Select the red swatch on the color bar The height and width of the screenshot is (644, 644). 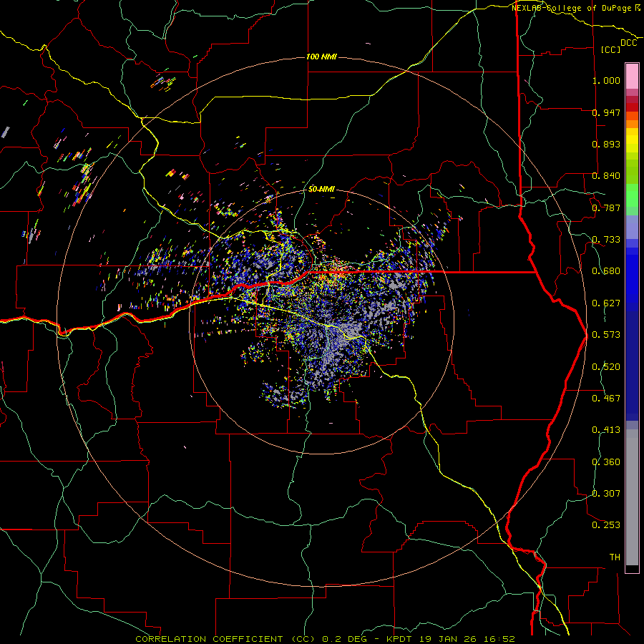[x=632, y=107]
